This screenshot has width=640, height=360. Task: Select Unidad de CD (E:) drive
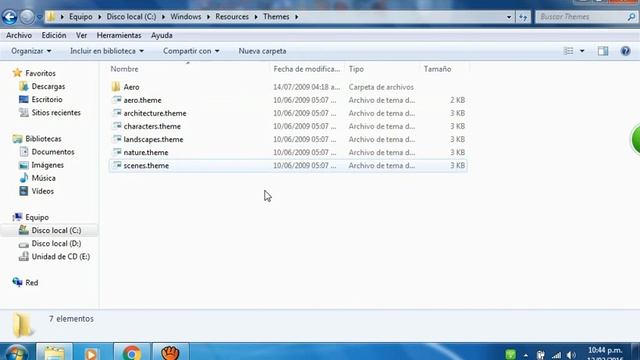pos(61,256)
